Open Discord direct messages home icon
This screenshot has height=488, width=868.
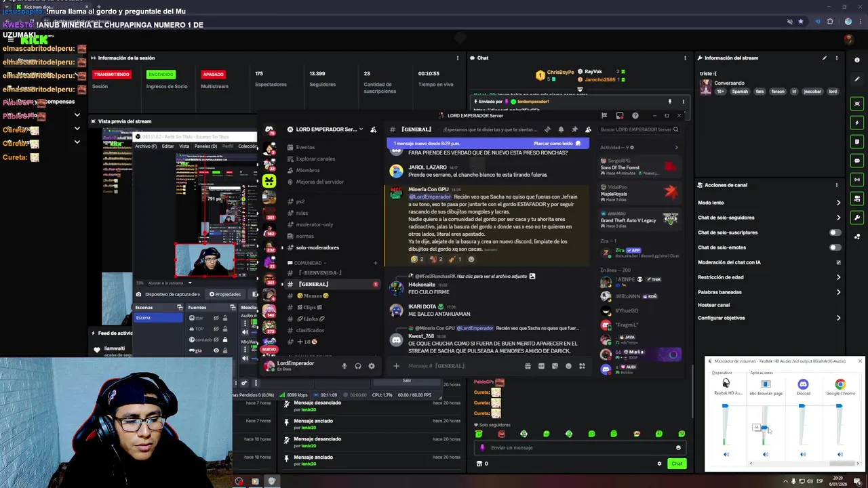tap(269, 129)
